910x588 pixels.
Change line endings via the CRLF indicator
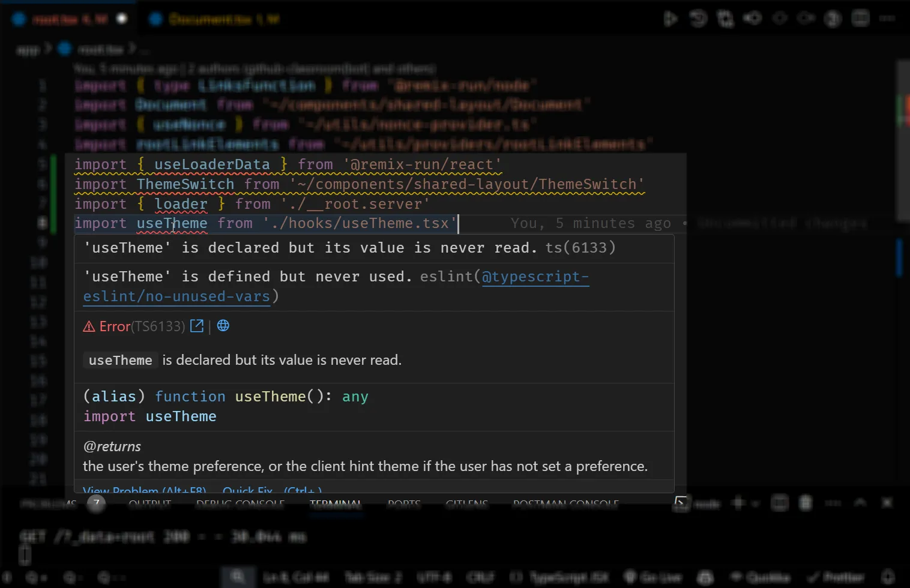(480, 577)
